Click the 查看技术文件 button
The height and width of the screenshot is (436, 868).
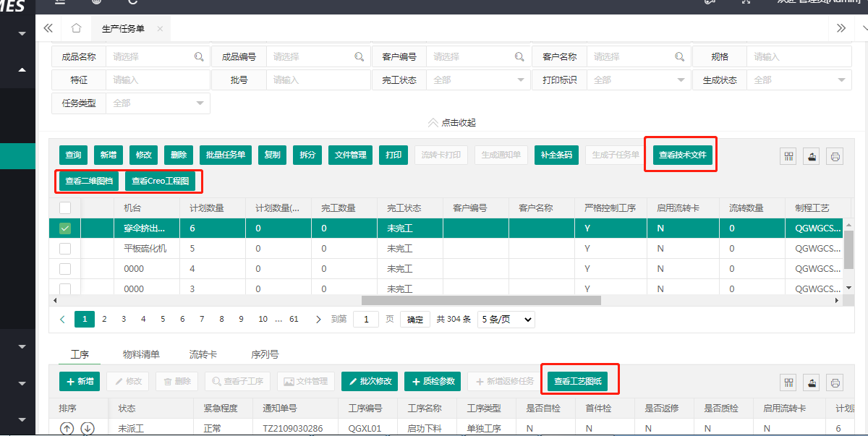click(682, 155)
